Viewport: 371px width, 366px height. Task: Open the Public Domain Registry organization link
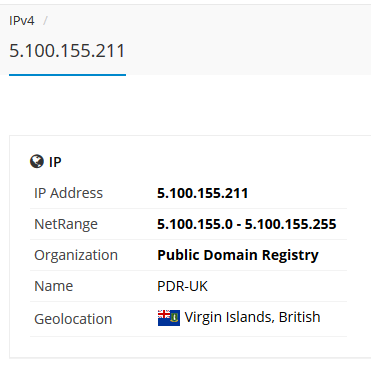238,256
